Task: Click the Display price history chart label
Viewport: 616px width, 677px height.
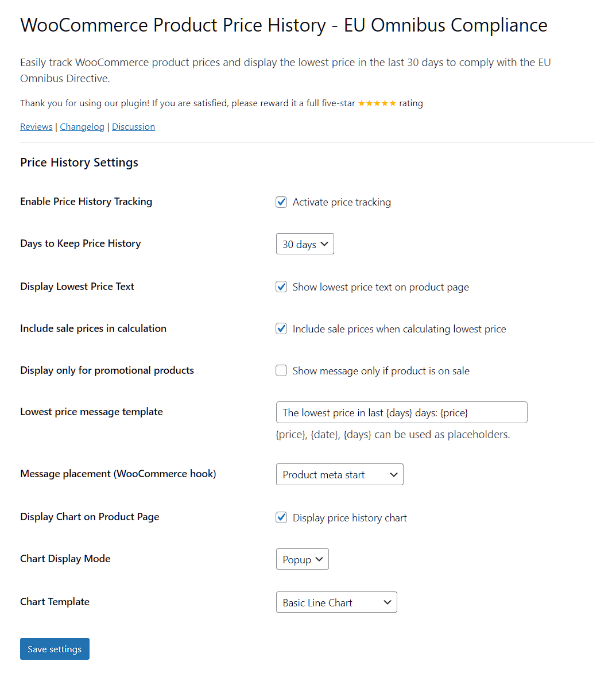Action: point(350,518)
